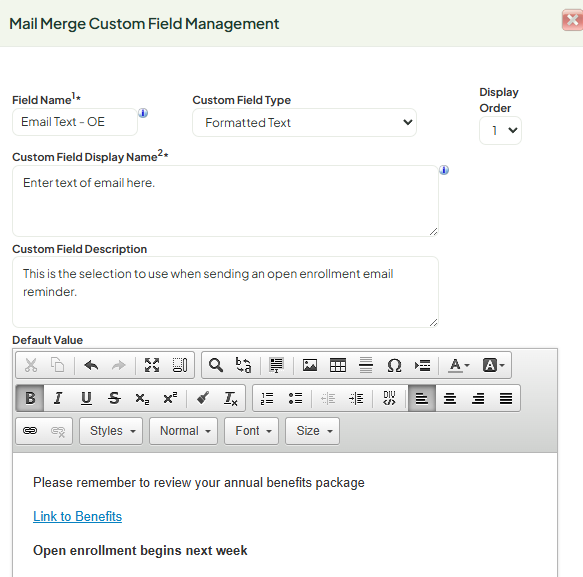
Task: Click the page break icon beside Omega
Action: (x=422, y=365)
